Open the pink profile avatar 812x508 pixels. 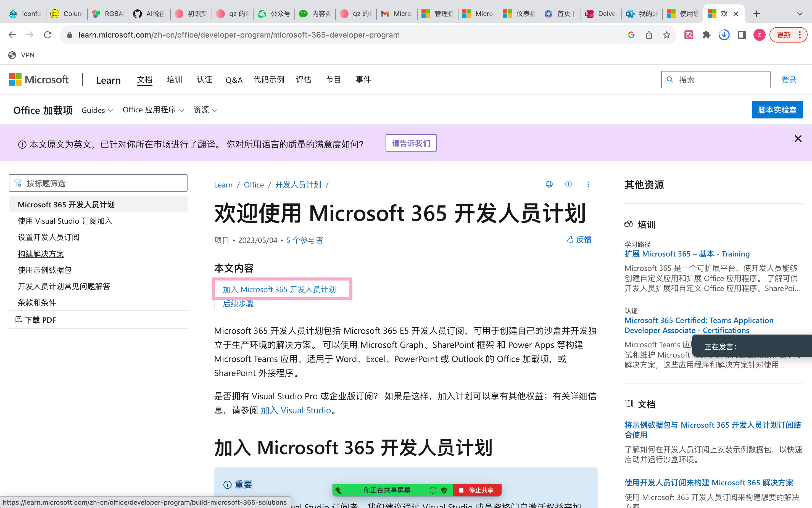[x=759, y=35]
